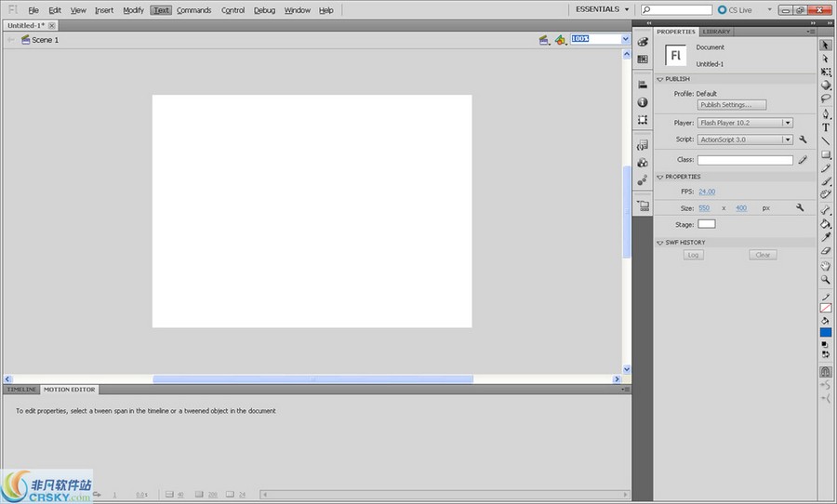This screenshot has height=504, width=837.
Task: Open the Components panel icon
Action: [643, 163]
